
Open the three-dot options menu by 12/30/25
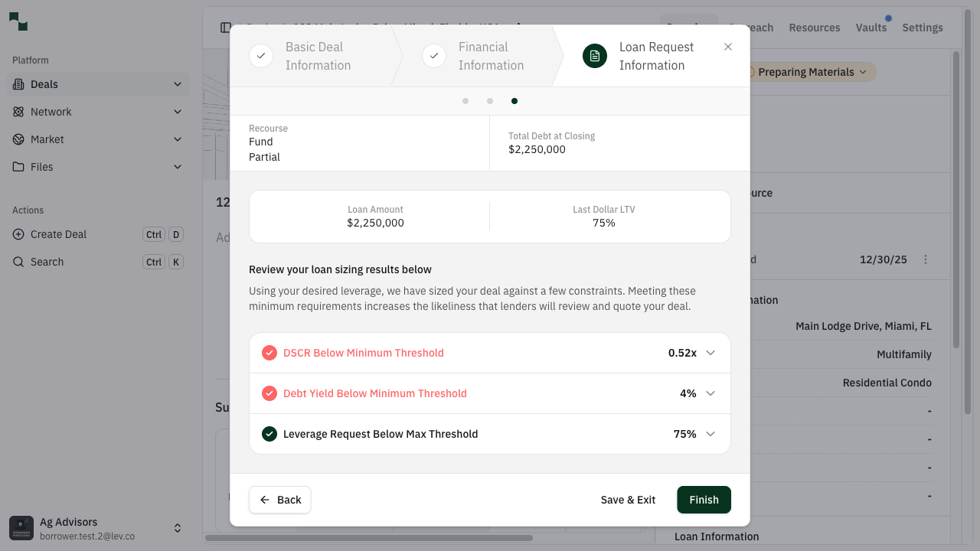point(926,259)
